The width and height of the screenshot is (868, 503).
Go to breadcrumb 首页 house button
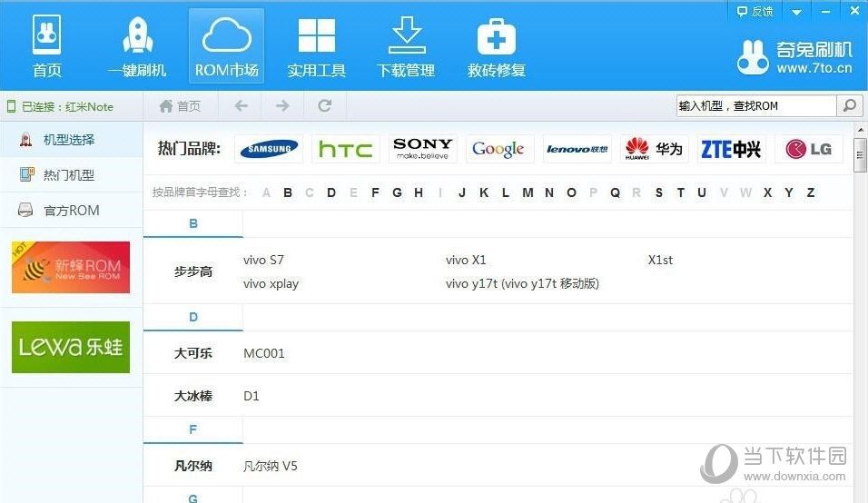(x=180, y=105)
